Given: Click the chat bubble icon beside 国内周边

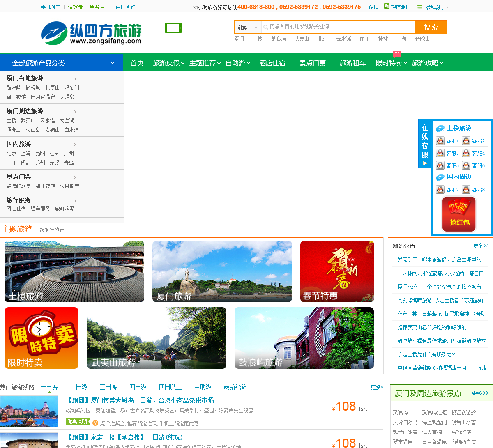Looking at the screenshot, I should (440, 177).
